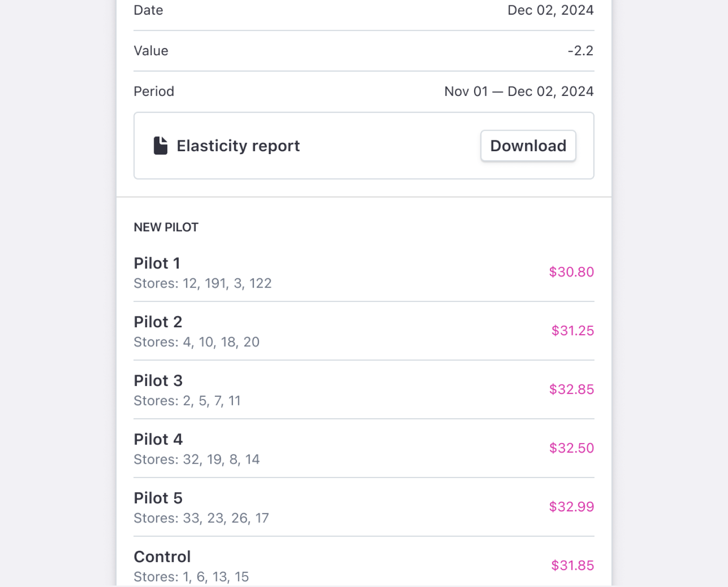Click the $32.50 price for Pilot 4
This screenshot has height=587, width=728.
tap(571, 448)
